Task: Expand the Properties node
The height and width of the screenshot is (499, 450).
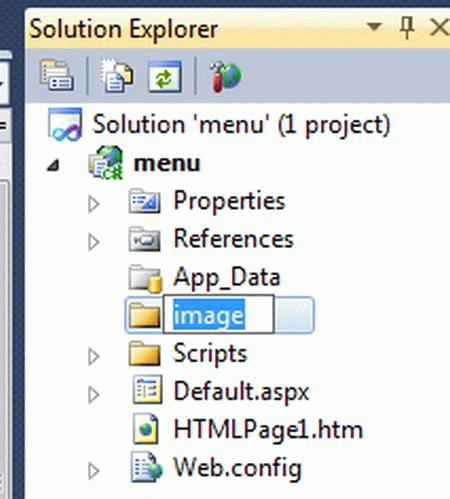Action: tap(94, 204)
